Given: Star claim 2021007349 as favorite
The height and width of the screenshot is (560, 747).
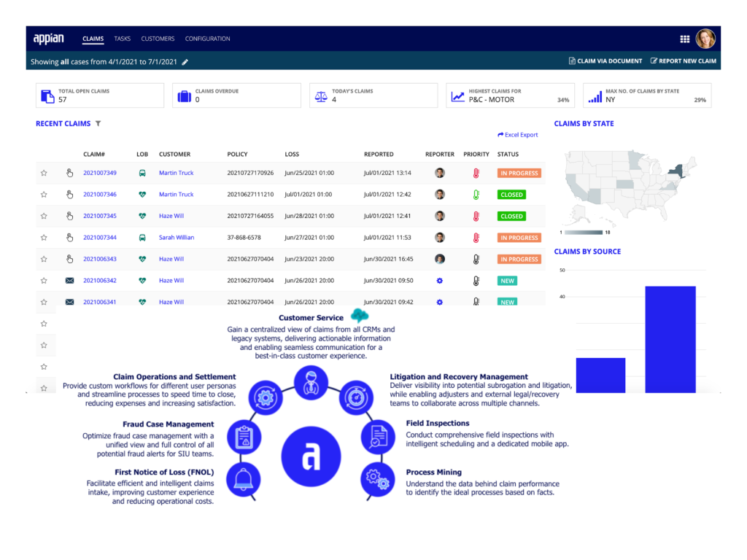Looking at the screenshot, I should tap(44, 173).
